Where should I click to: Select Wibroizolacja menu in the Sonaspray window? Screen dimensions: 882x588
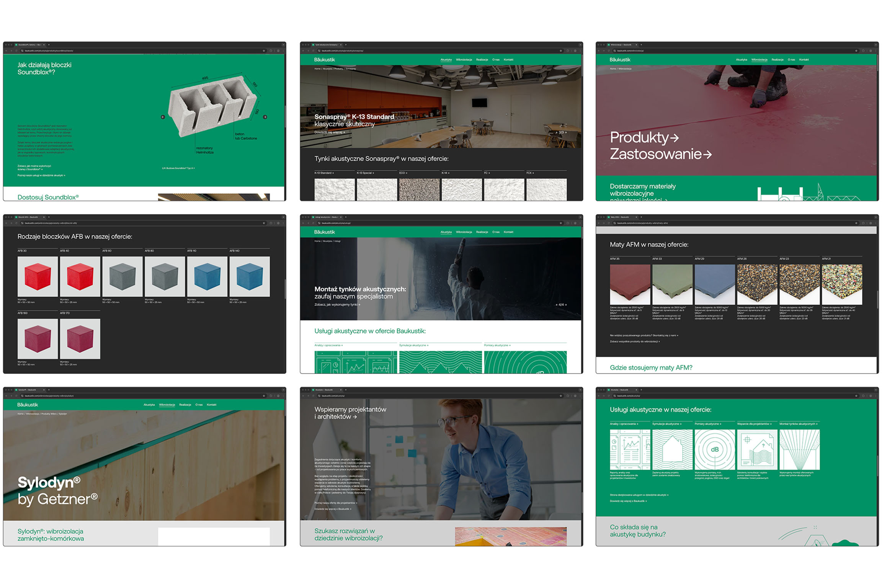pyautogui.click(x=464, y=60)
